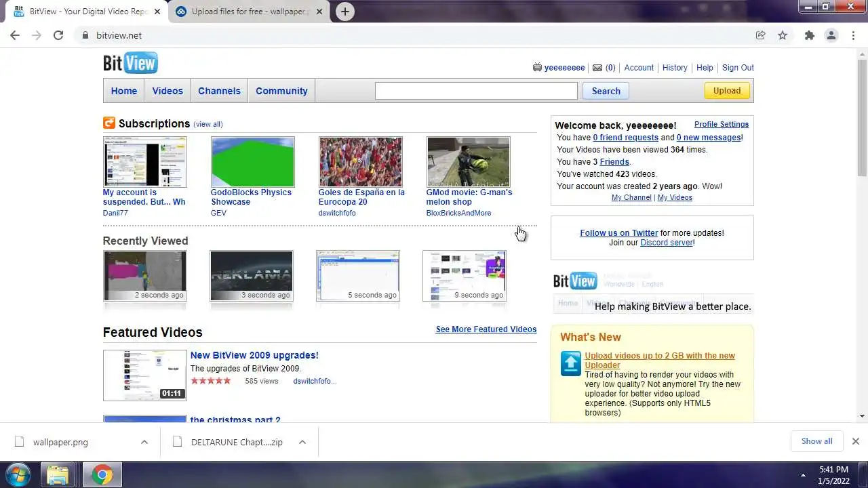Open the Chrome three-dot menu
The height and width of the screenshot is (488, 868).
click(x=853, y=35)
